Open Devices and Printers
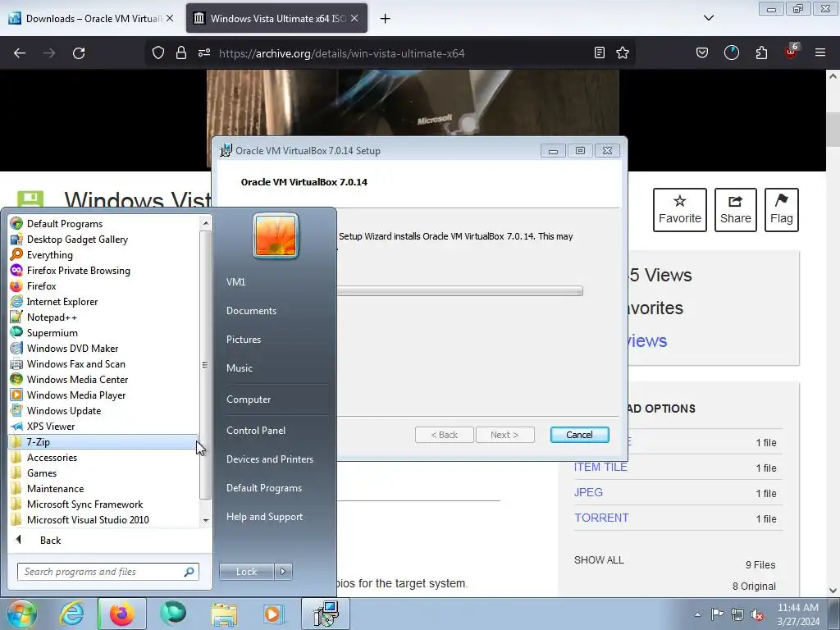 [269, 459]
